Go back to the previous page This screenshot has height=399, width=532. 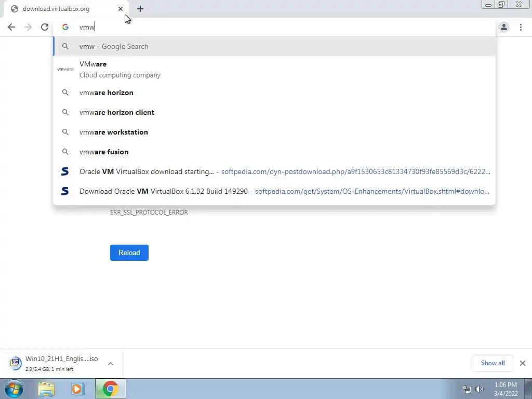point(11,27)
